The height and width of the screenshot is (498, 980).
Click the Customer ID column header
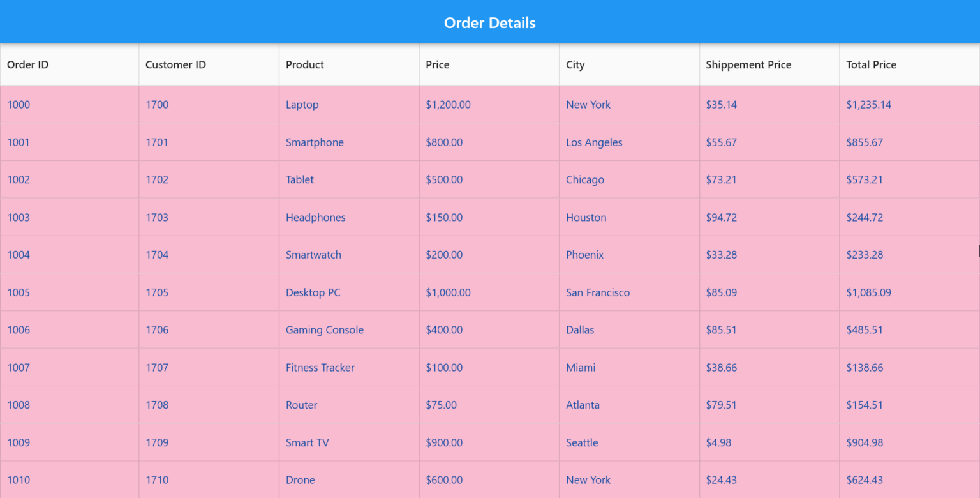point(175,64)
